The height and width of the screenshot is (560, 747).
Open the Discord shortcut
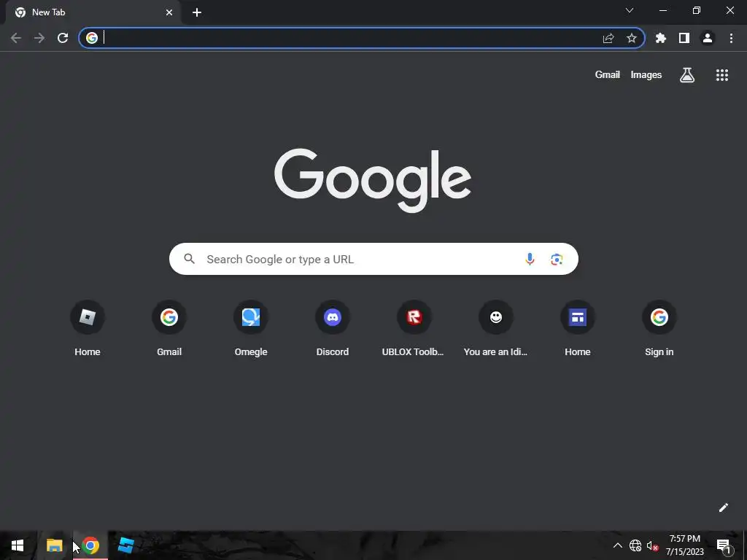(x=333, y=329)
